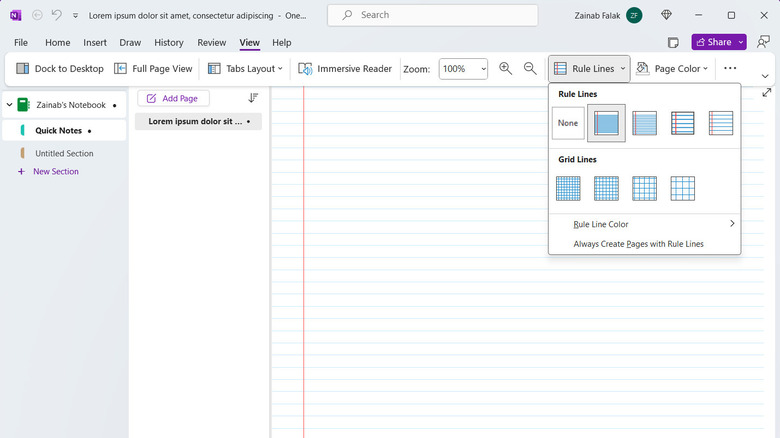Viewport: 780px width, 438px height.
Task: Collapse Zainab's Notebook in the sidebar
Action: point(9,105)
